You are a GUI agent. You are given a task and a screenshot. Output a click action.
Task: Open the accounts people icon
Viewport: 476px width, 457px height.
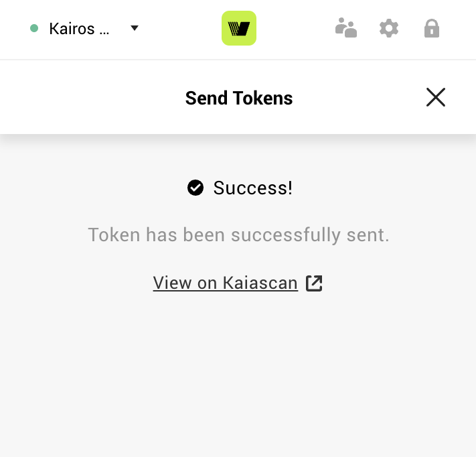point(346,28)
